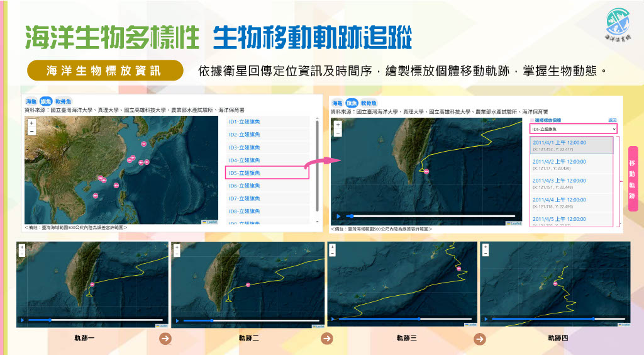Start playback on the 軌跡三 map
The width and height of the screenshot is (644, 355).
point(333,319)
